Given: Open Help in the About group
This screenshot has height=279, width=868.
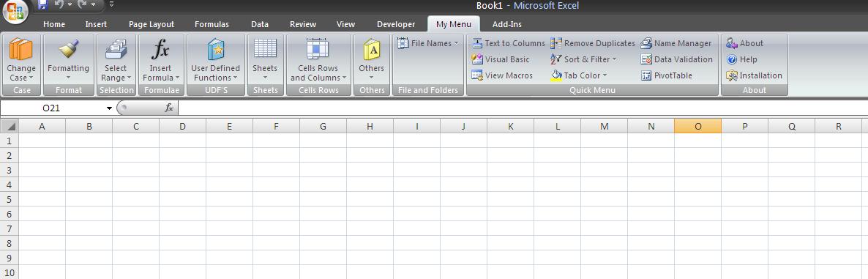Looking at the screenshot, I should 742,59.
